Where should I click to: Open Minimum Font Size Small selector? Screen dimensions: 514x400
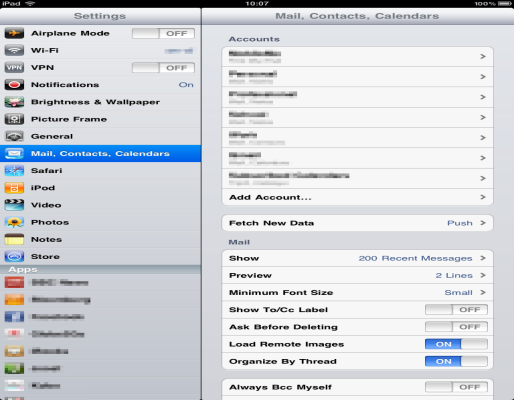pos(357,293)
